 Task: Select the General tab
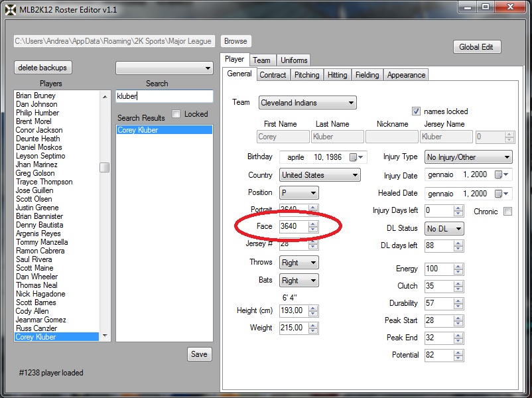(239, 74)
